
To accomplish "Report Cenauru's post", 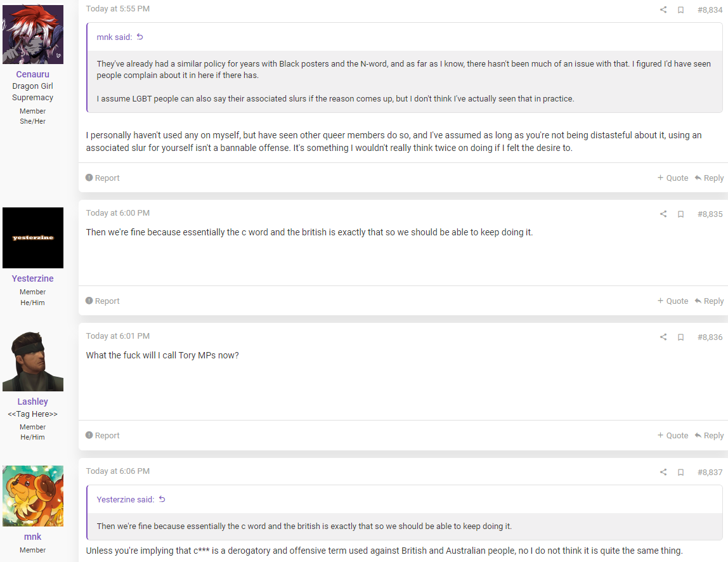I will 103,178.
